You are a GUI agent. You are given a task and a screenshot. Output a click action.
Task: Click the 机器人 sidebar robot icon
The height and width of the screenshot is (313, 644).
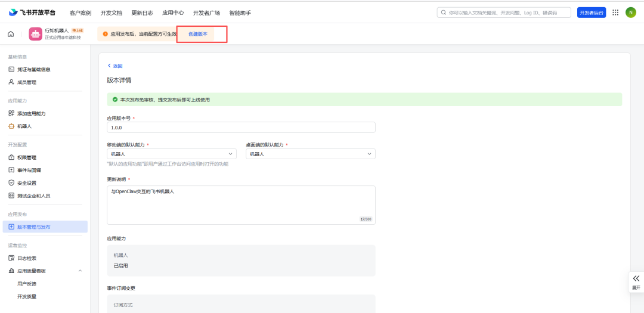(x=11, y=126)
